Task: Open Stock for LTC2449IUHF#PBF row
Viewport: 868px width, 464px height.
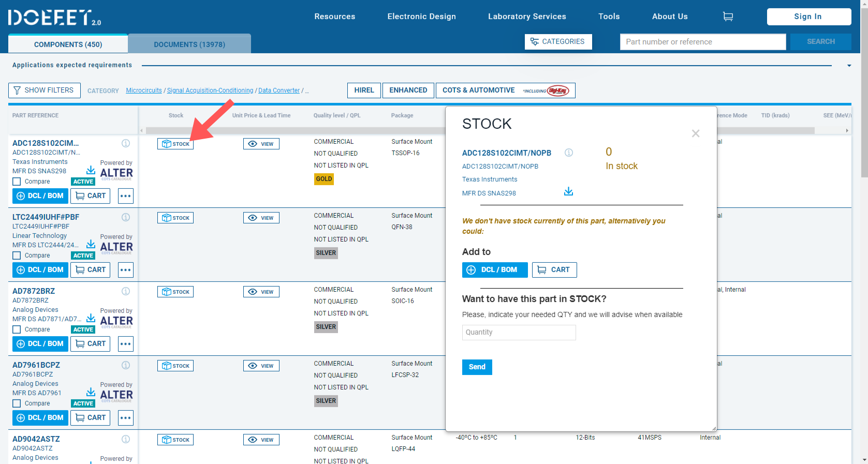Action: [x=175, y=218]
